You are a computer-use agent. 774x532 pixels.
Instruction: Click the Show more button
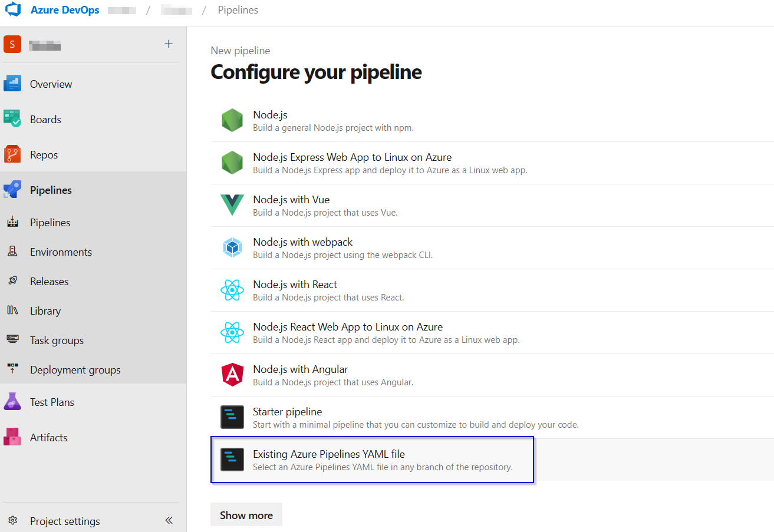point(246,515)
